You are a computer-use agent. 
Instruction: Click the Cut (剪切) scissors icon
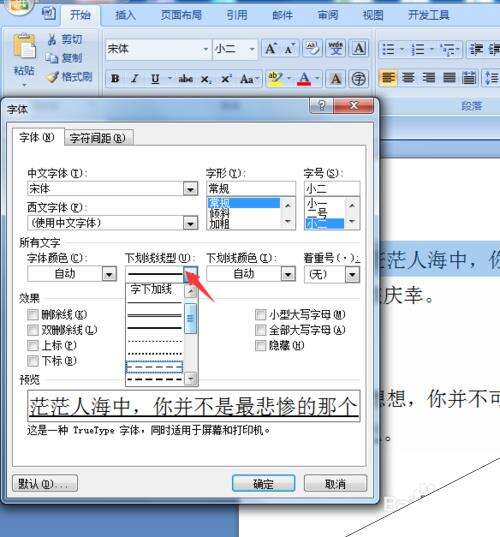click(52, 40)
